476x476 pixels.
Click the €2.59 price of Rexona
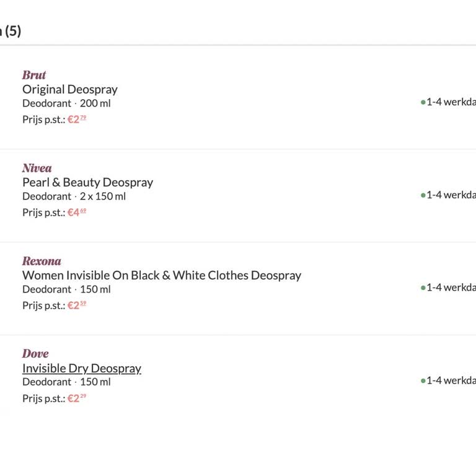pyautogui.click(x=76, y=306)
